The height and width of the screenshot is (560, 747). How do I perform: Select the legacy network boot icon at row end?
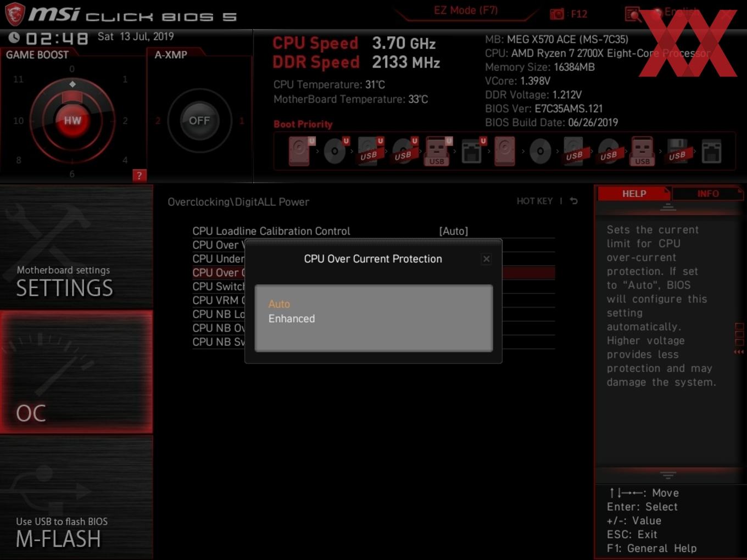pos(711,151)
